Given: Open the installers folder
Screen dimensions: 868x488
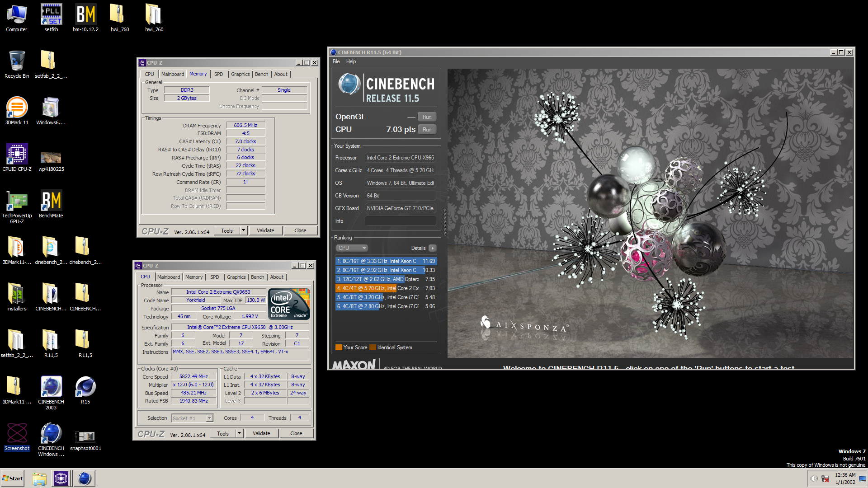Looking at the screenshot, I should click(17, 297).
